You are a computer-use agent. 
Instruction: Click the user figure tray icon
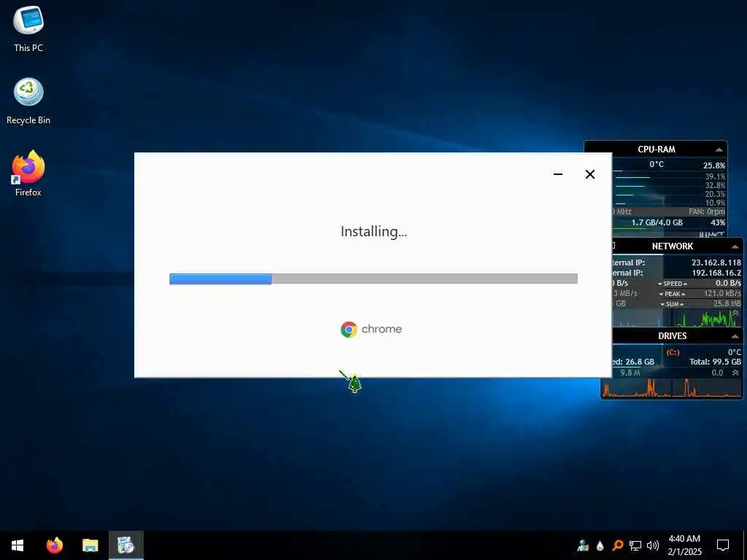click(583, 545)
